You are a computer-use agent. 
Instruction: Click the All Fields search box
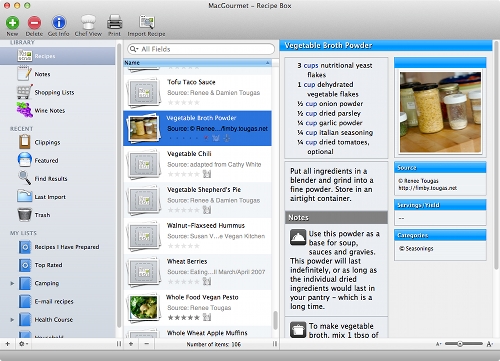click(201, 49)
